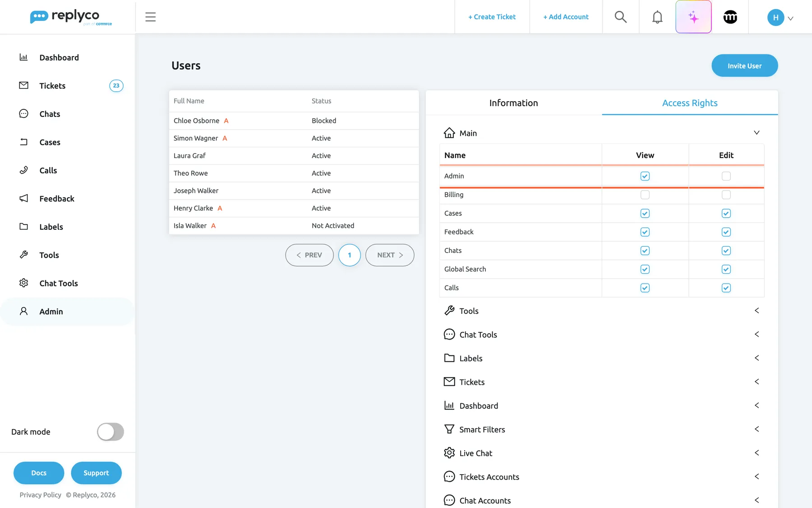Open Admin in the sidebar menu
Viewport: 812px width, 508px height.
point(68,312)
